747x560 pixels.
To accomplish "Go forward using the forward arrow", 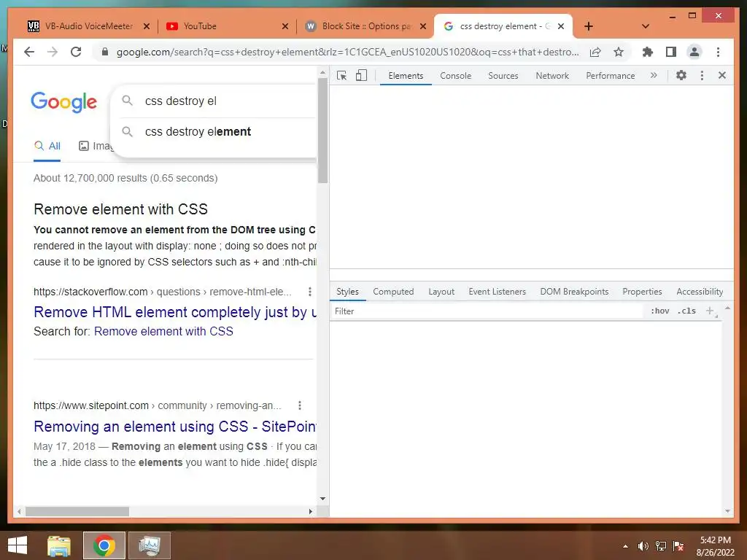I will [53, 52].
